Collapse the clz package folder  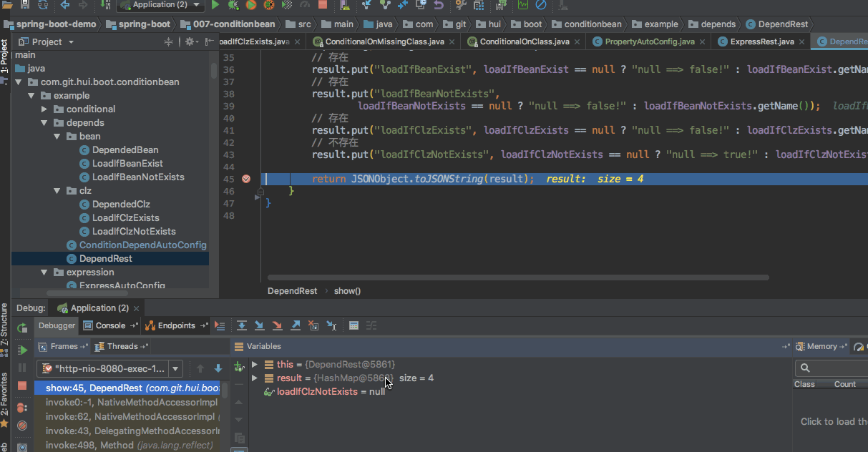[57, 190]
